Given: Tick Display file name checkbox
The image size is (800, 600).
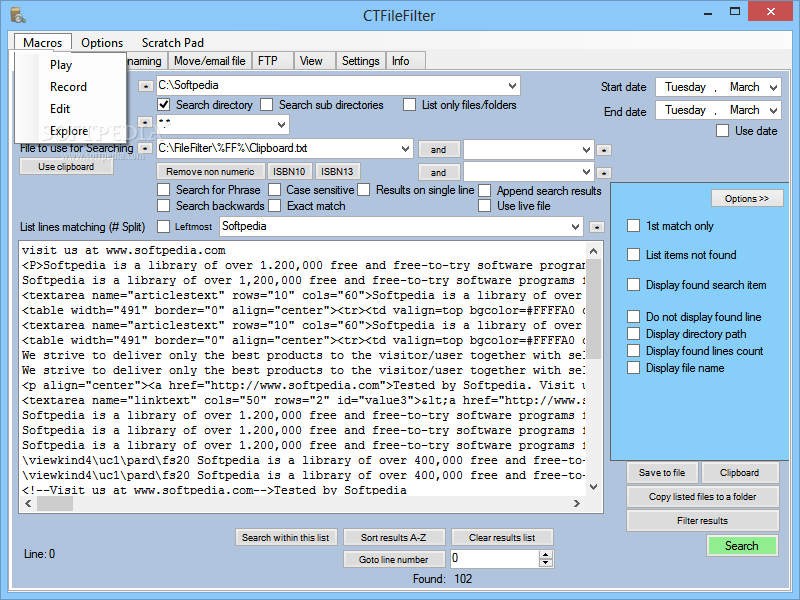Looking at the screenshot, I should [633, 368].
